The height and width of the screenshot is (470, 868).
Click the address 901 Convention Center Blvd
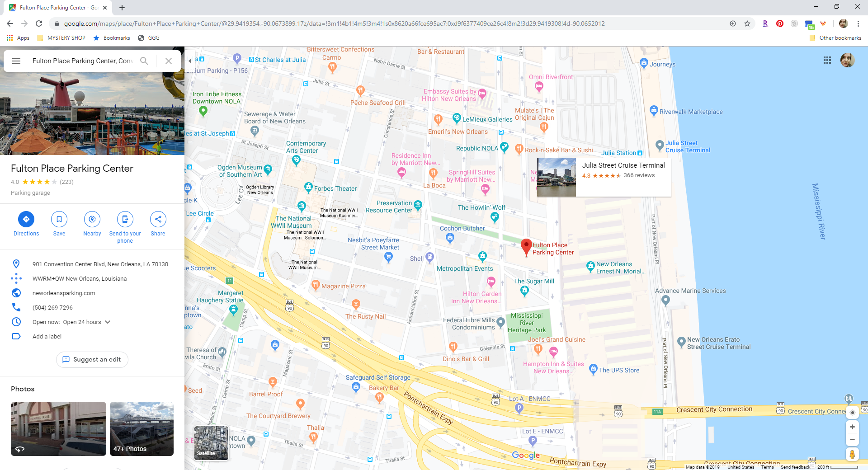tap(100, 264)
